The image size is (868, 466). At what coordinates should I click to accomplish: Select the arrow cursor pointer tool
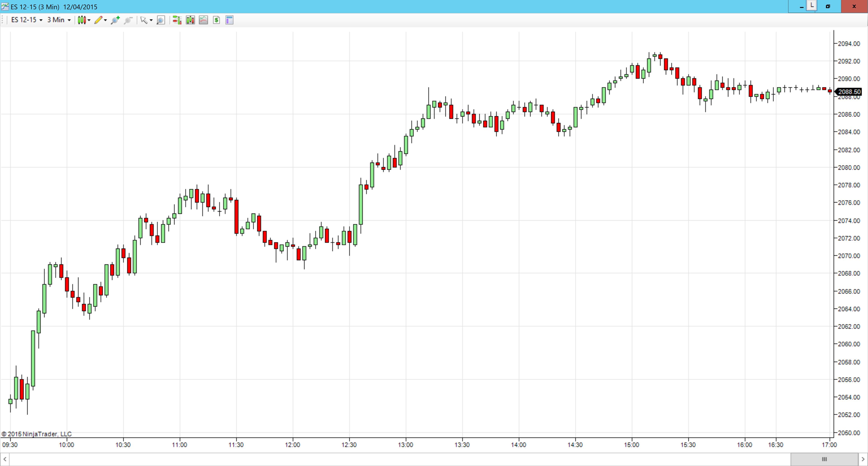[x=144, y=20]
